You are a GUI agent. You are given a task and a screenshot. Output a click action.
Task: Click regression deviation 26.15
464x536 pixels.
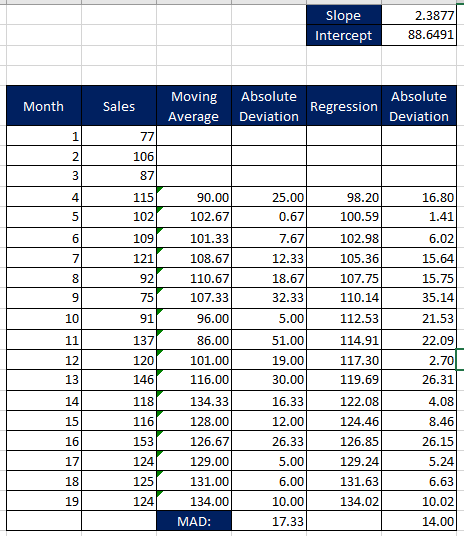pos(419,441)
